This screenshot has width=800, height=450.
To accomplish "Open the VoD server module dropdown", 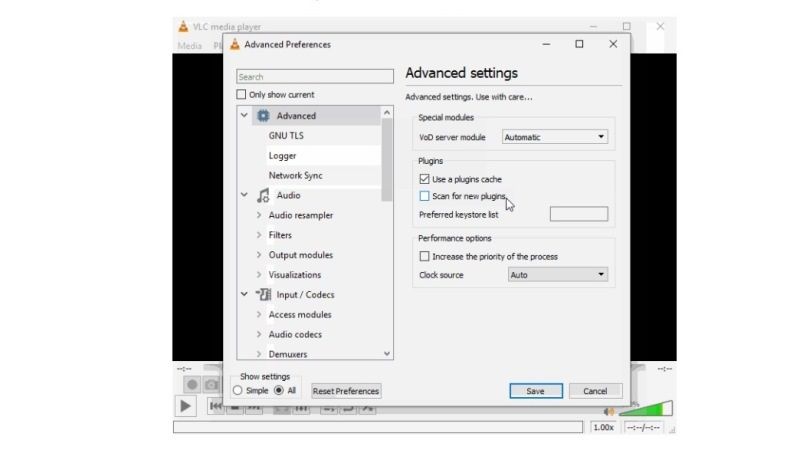I will (555, 137).
